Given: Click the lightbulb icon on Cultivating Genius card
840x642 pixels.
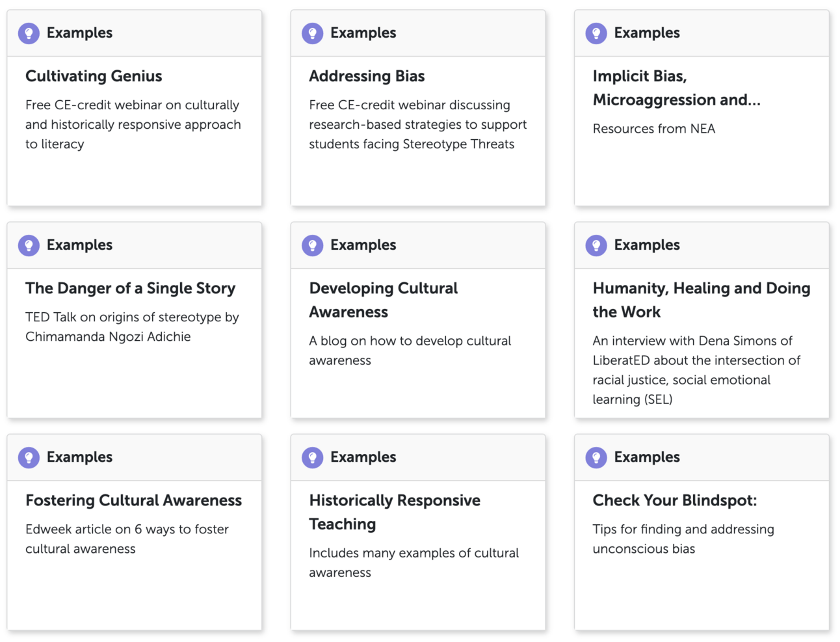Looking at the screenshot, I should point(29,33).
